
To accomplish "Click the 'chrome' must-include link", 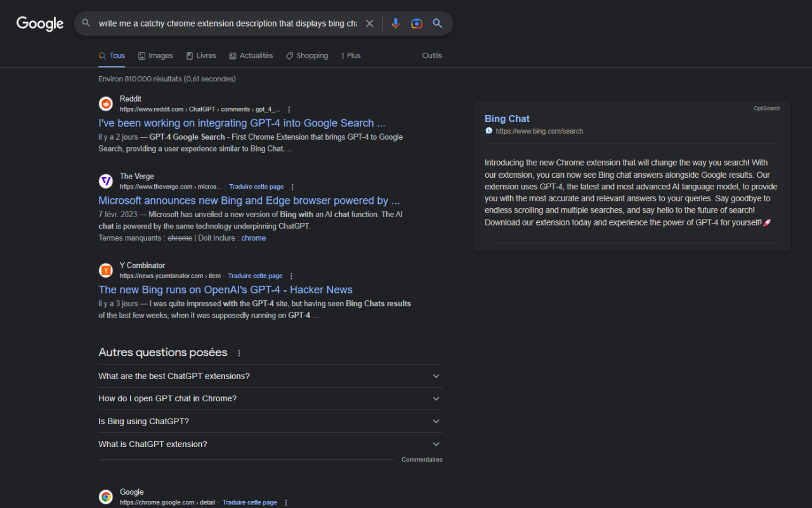I will pos(254,238).
